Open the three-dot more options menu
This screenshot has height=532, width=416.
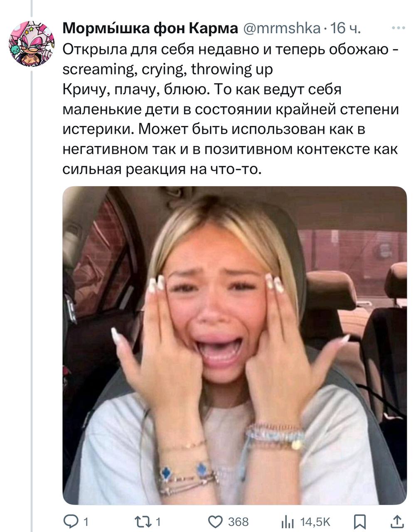(x=398, y=28)
